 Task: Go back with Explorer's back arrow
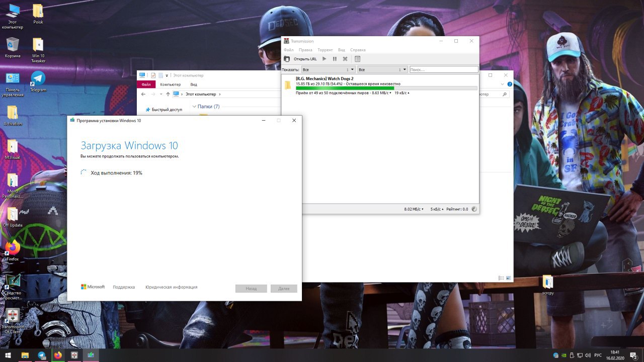pos(143,94)
